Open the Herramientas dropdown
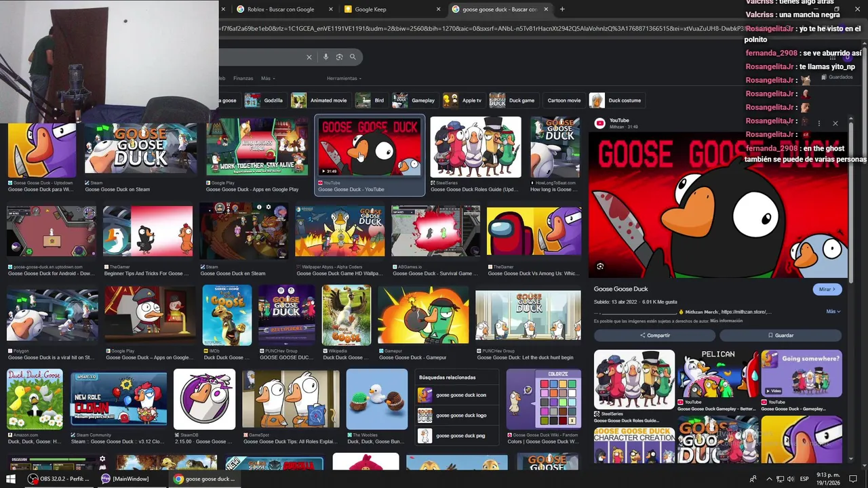868x488 pixels. [x=344, y=79]
